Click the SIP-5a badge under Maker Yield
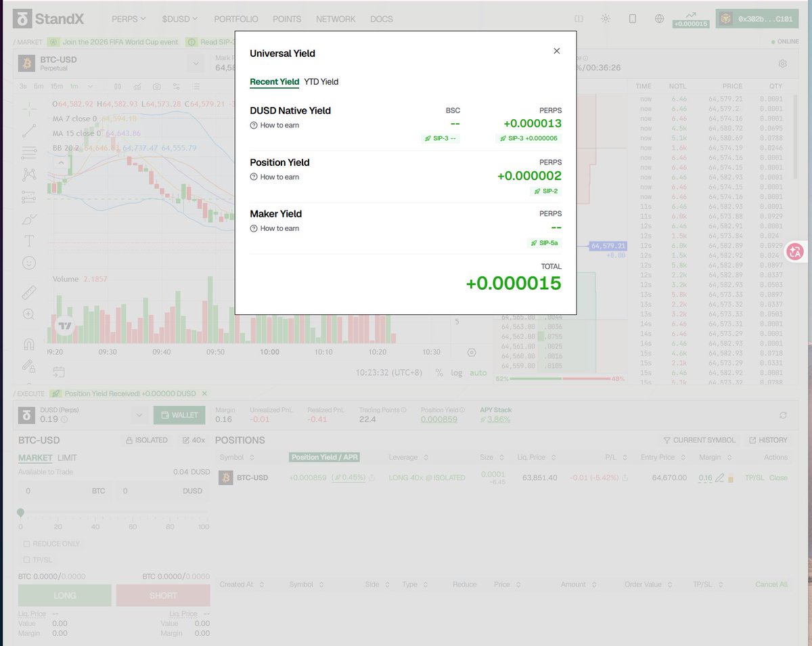 [544, 242]
